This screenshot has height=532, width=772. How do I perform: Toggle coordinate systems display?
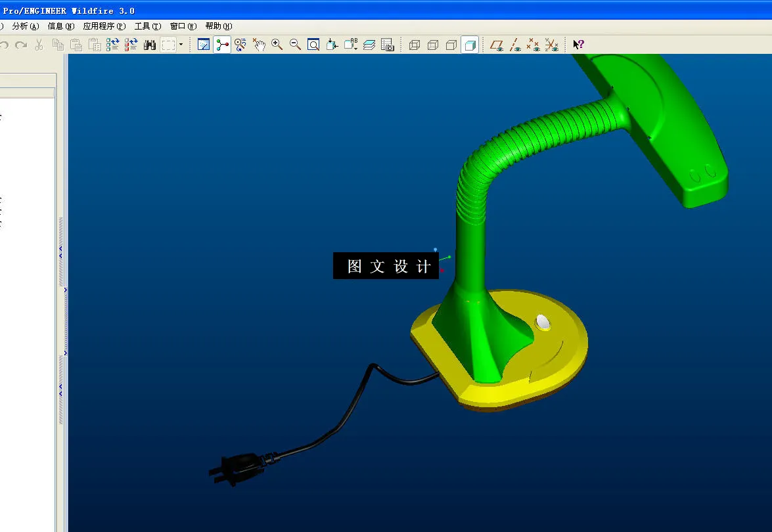click(551, 45)
